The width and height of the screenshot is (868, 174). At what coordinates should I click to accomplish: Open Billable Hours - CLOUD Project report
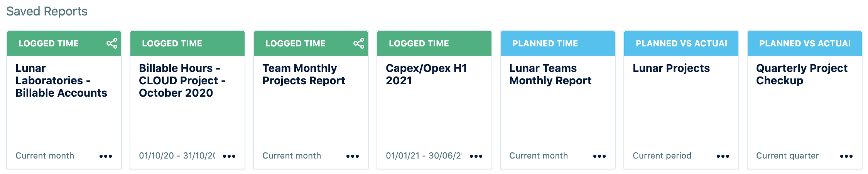[182, 80]
